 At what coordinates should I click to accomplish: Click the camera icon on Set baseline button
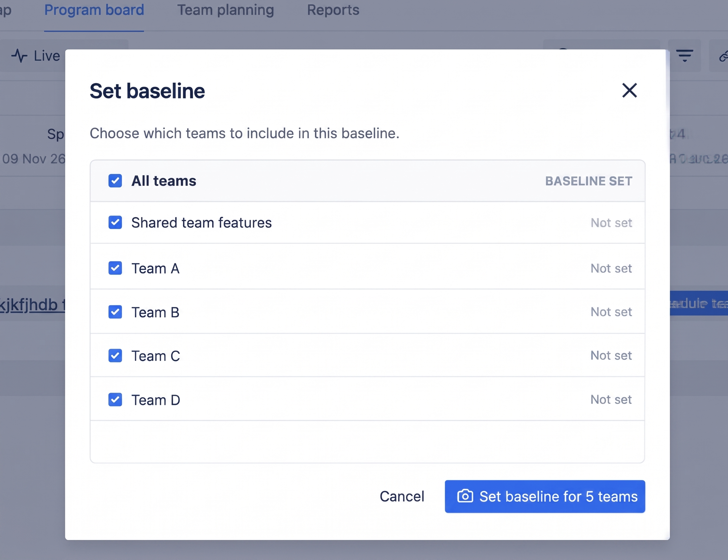pyautogui.click(x=465, y=496)
